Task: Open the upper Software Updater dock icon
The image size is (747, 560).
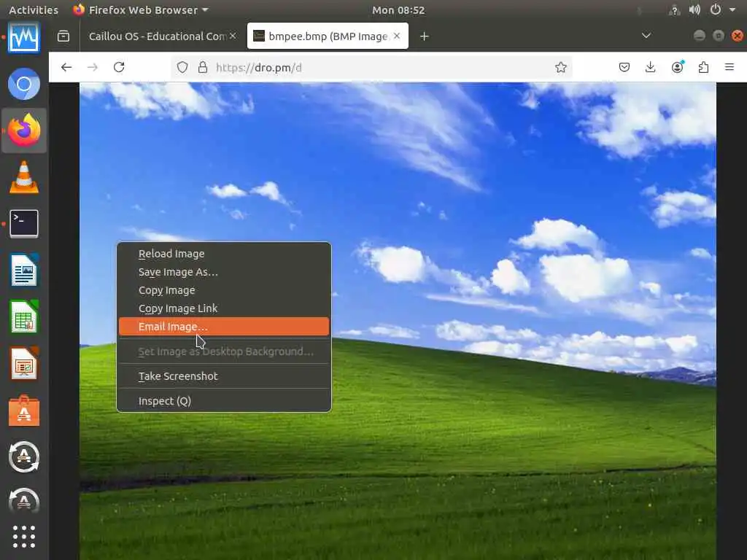Action: [24, 456]
